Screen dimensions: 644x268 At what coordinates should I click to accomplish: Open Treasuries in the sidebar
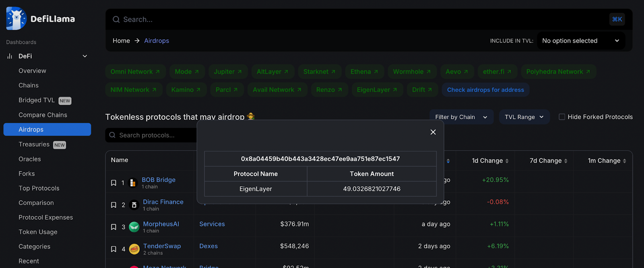coord(34,144)
